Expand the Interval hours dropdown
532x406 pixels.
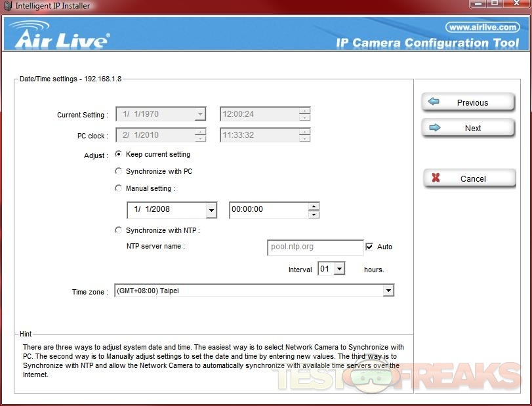tap(339, 269)
